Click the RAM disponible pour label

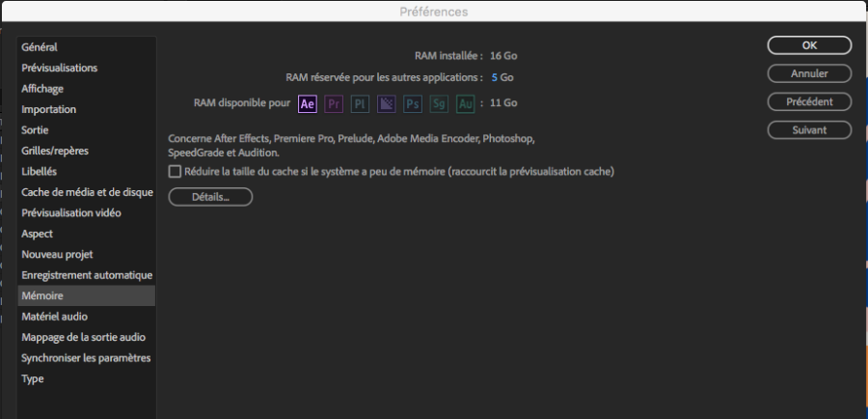242,103
